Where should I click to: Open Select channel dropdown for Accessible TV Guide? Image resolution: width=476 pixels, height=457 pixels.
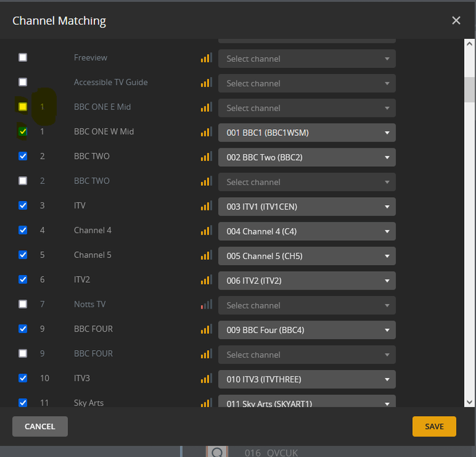coord(307,83)
